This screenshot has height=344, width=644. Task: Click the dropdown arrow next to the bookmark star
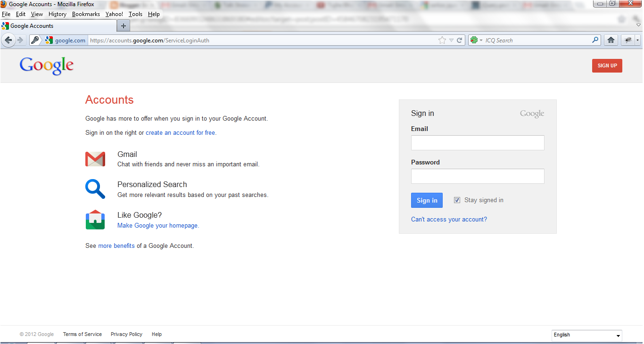(x=450, y=40)
